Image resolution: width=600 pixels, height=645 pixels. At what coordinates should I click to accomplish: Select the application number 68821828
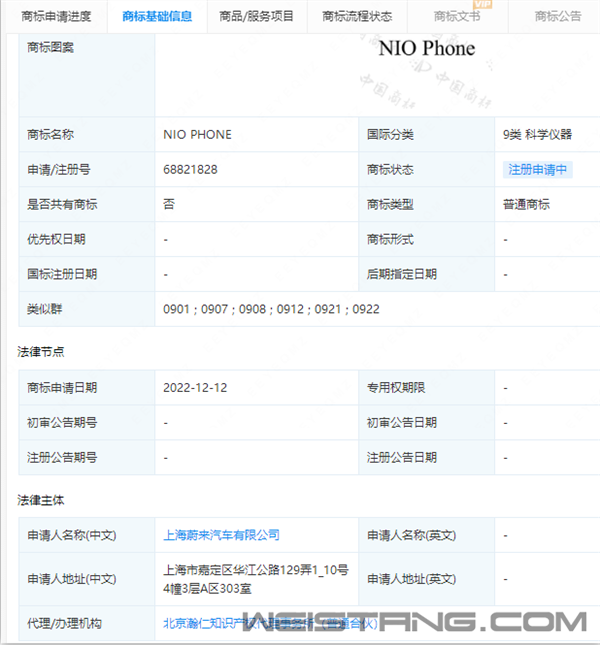[190, 169]
